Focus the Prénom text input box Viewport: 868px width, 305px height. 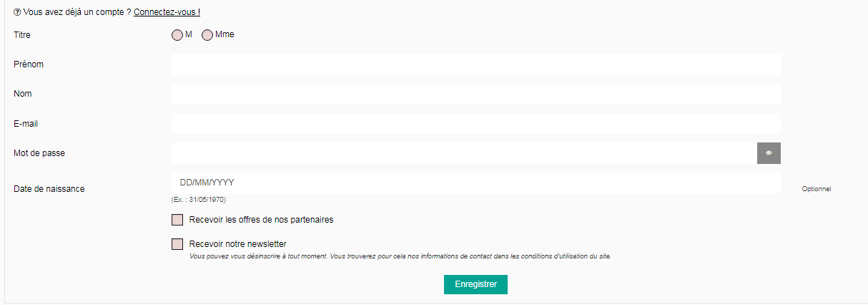476,64
